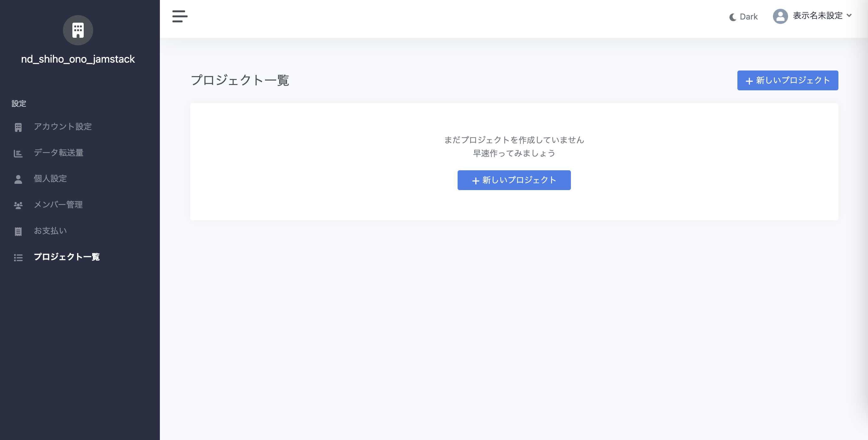The image size is (868, 440).
Task: Go to データ転送量 page
Action: coord(59,153)
